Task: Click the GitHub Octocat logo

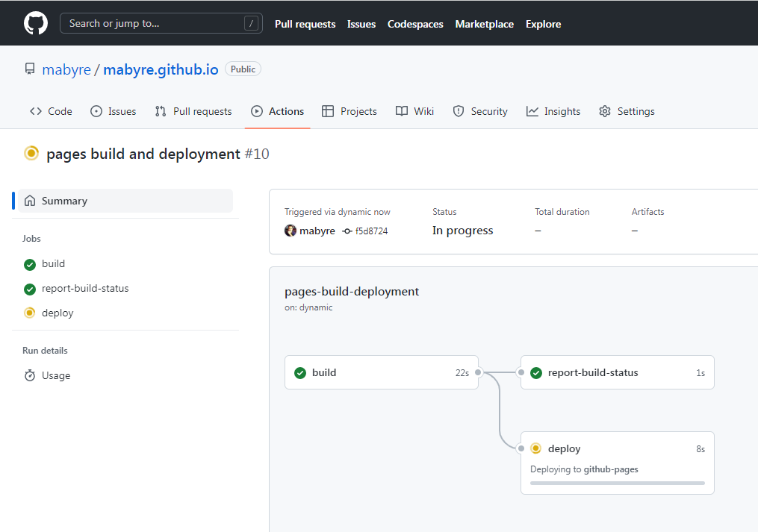Action: [x=36, y=23]
